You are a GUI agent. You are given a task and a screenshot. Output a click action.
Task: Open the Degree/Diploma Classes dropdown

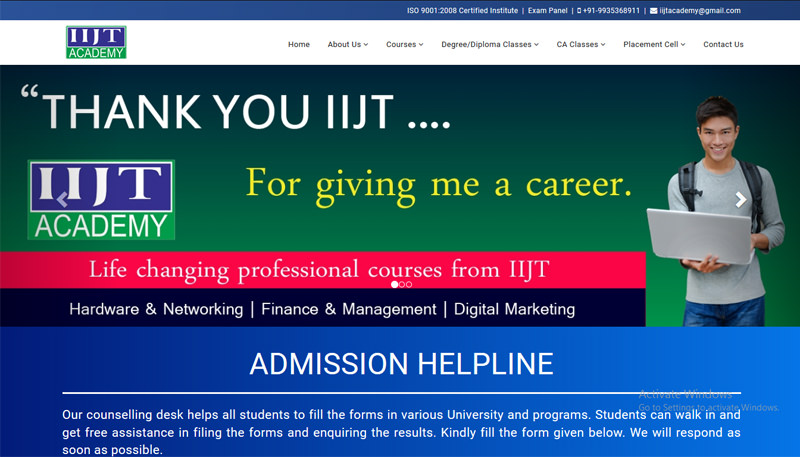(x=489, y=44)
